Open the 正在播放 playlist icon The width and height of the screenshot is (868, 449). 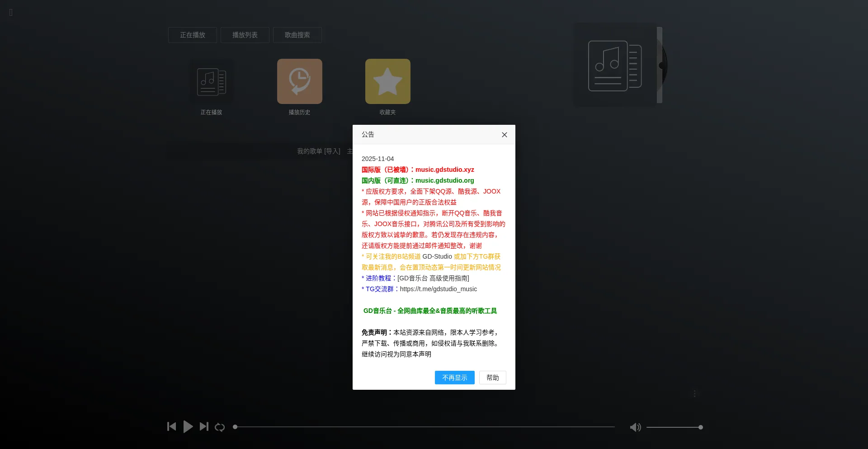point(211,82)
